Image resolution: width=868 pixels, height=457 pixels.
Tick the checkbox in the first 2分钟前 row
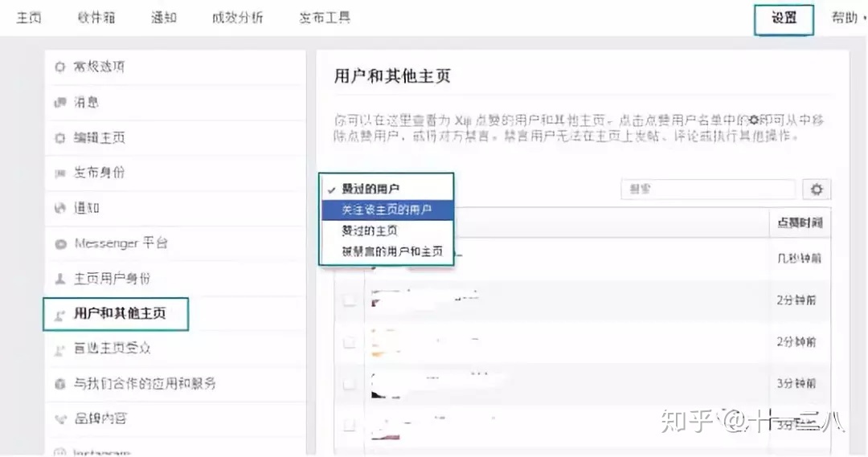pyautogui.click(x=350, y=300)
